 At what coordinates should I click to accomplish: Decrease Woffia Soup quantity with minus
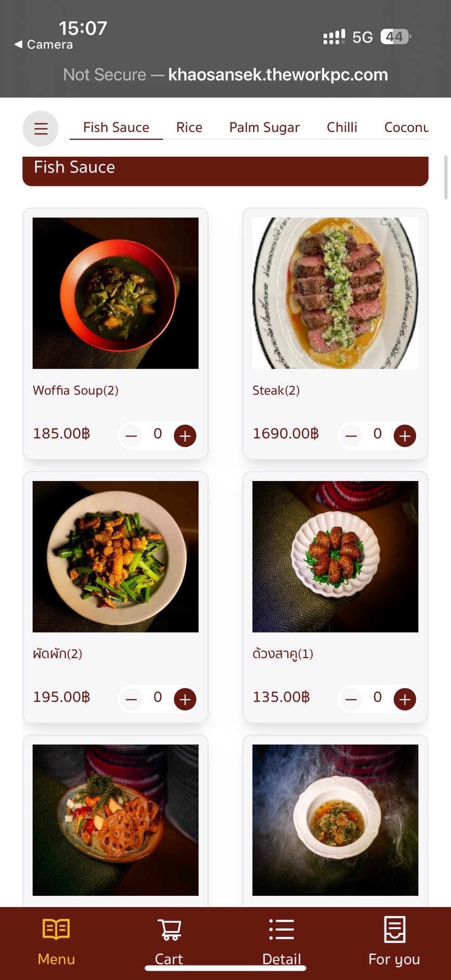(131, 436)
